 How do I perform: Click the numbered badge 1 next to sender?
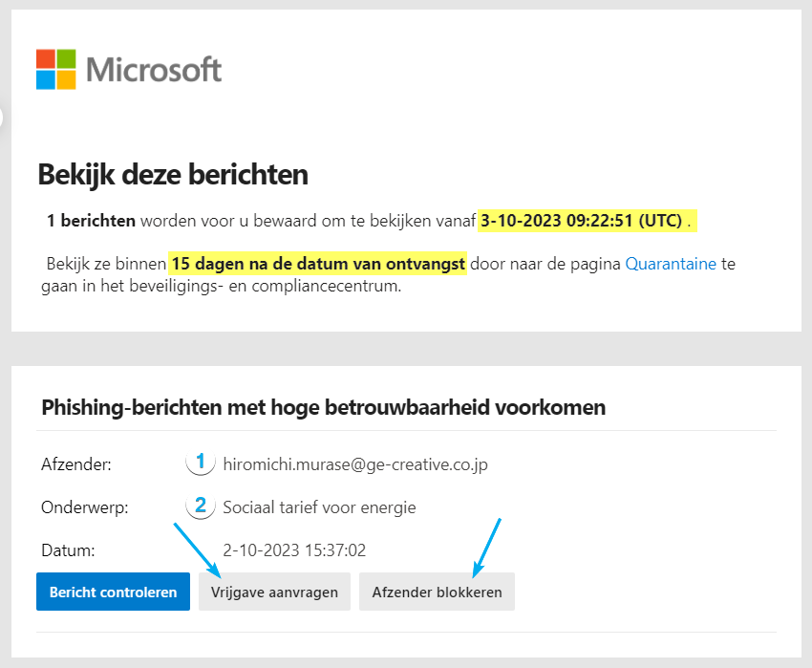tap(200, 463)
